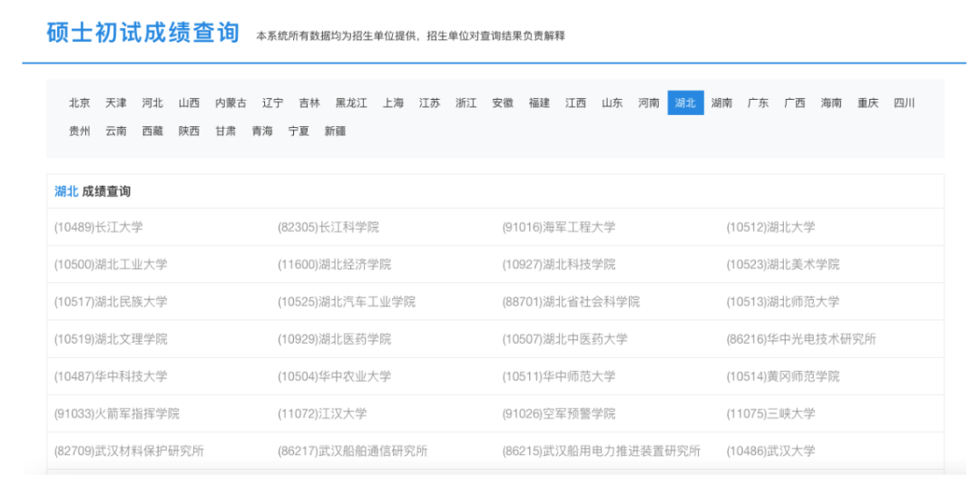Open (82709)武汉材料保护研究所 link
The height and width of the screenshot is (496, 980).
coord(129,451)
